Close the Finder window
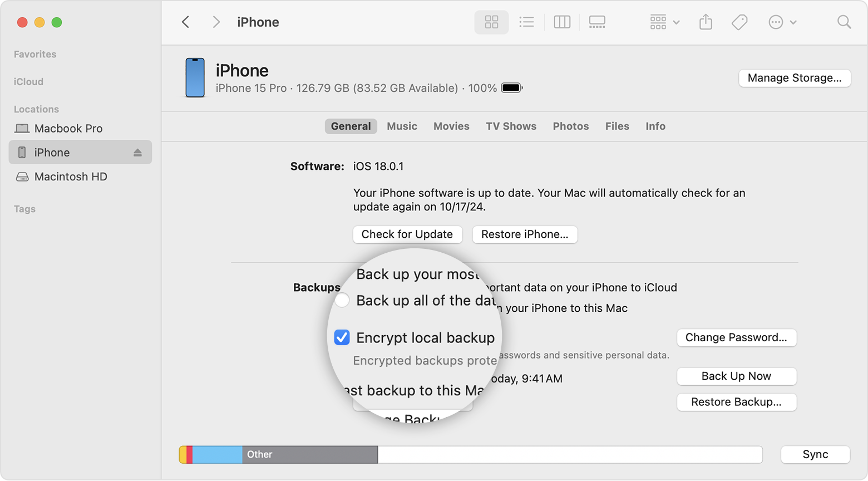Screen dimensions: 868x481 [22, 22]
